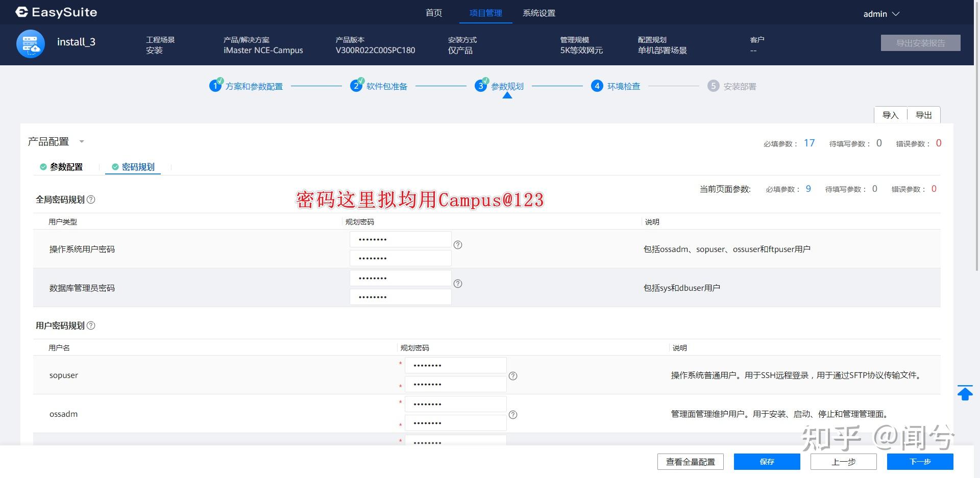
Task: Open step 4 环境检查 circle icon
Action: pyautogui.click(x=597, y=86)
